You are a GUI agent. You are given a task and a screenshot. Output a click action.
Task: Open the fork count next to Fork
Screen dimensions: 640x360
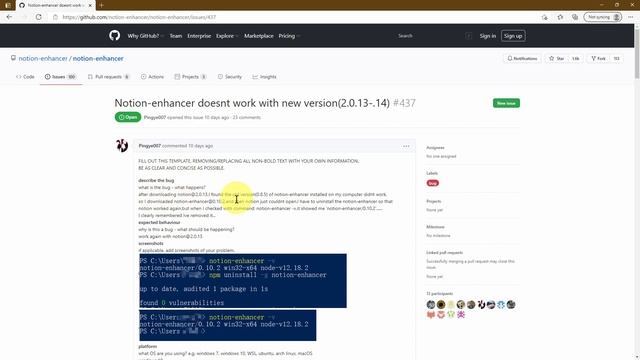(x=616, y=58)
